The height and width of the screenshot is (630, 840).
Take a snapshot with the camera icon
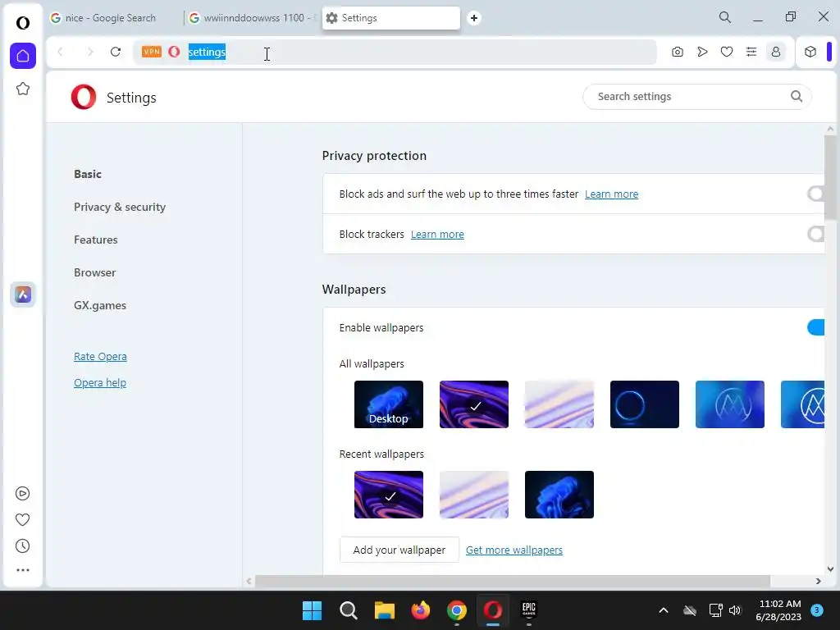coord(677,52)
